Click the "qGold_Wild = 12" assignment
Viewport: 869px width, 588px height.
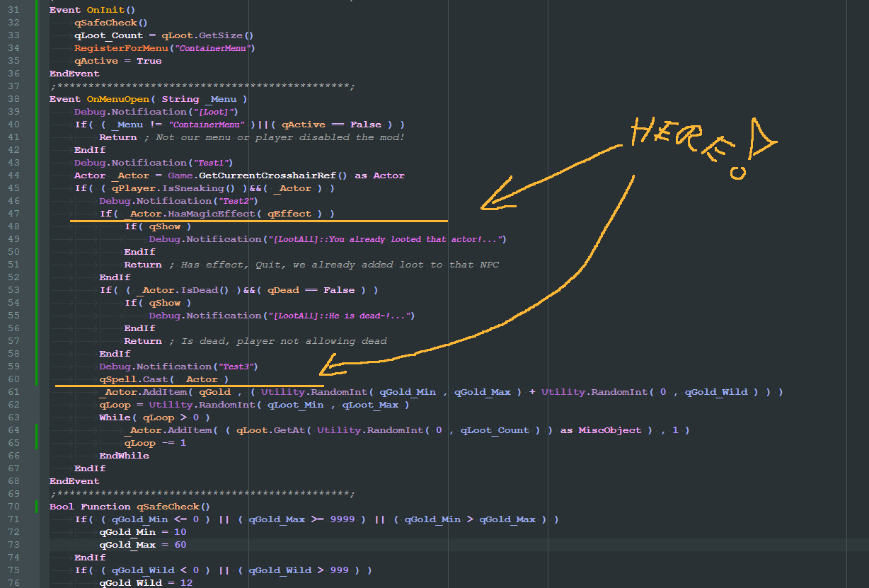tap(145, 583)
